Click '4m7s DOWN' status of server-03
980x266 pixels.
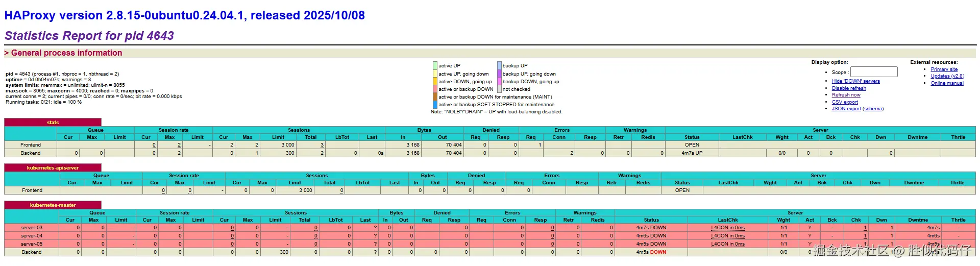pyautogui.click(x=651, y=228)
